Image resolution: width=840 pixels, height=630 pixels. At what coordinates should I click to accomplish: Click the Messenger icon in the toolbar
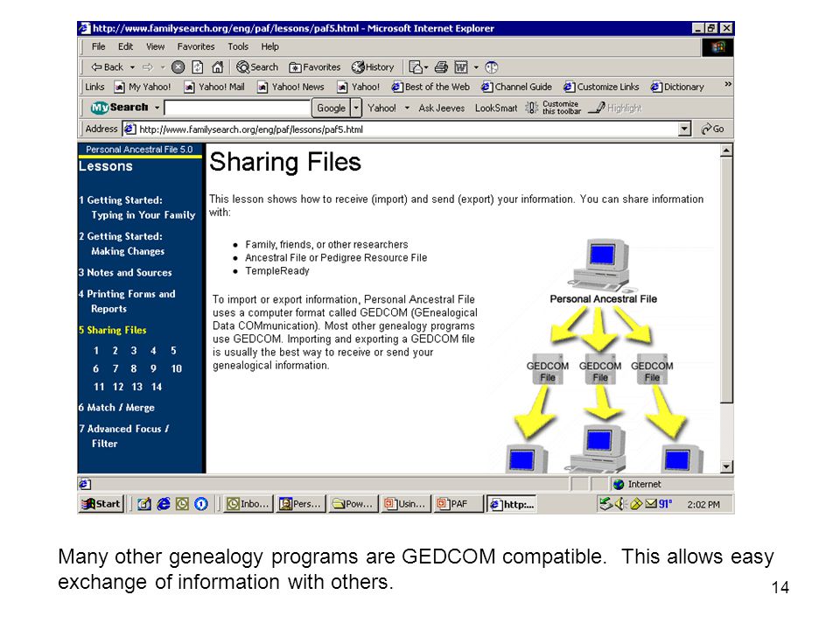(491, 67)
